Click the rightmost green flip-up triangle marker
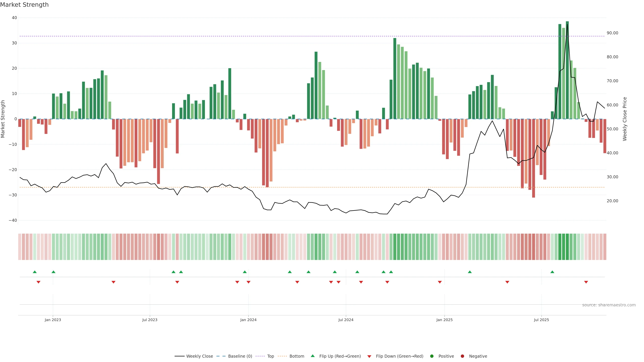The height and width of the screenshot is (362, 644). coord(552,272)
